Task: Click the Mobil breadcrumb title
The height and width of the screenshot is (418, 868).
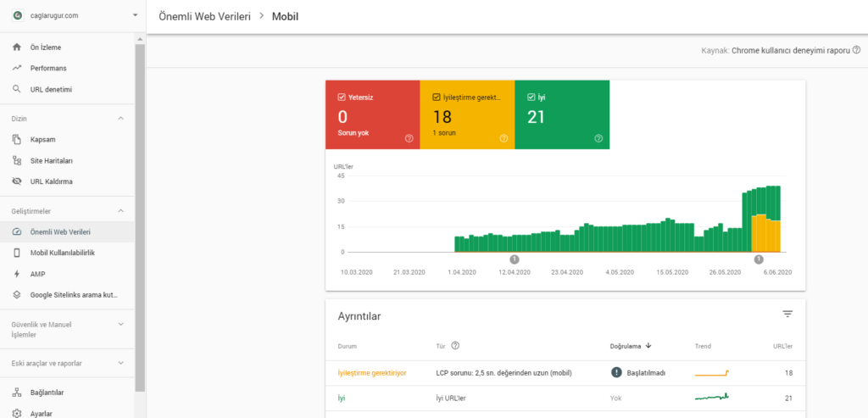Action: coord(285,16)
